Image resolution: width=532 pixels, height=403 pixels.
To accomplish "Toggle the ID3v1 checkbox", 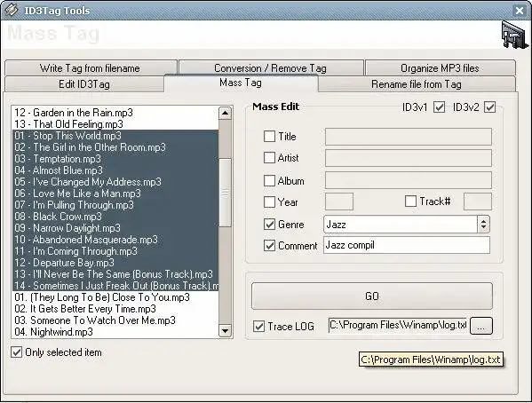I will (x=439, y=107).
